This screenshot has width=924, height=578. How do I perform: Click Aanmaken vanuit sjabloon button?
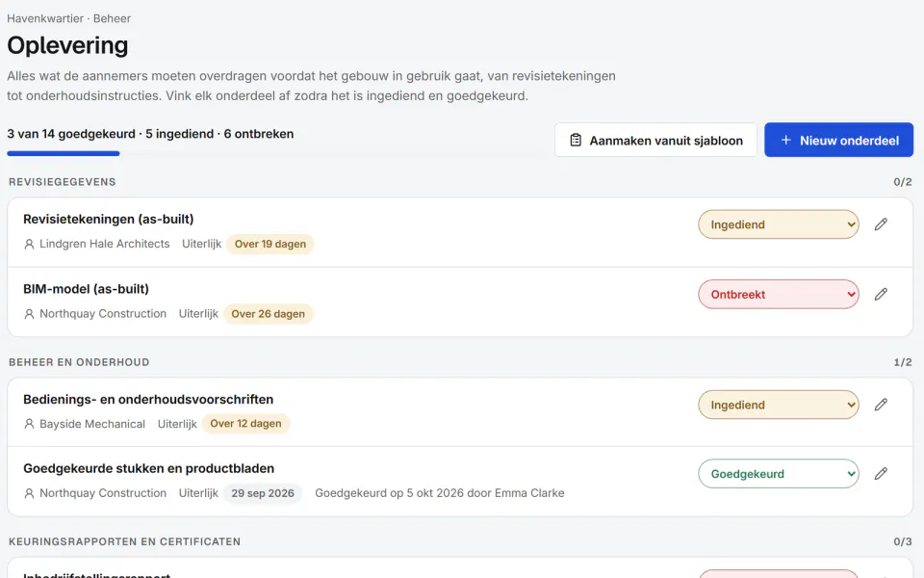coord(655,141)
